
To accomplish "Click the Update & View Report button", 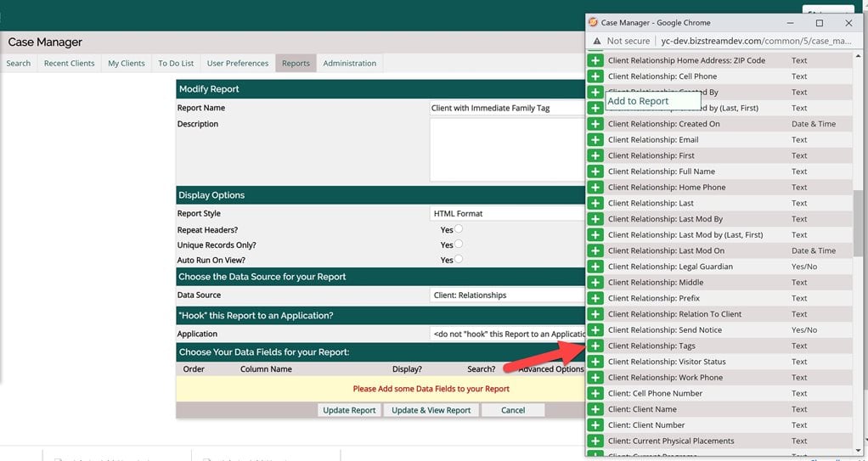I will pos(431,410).
